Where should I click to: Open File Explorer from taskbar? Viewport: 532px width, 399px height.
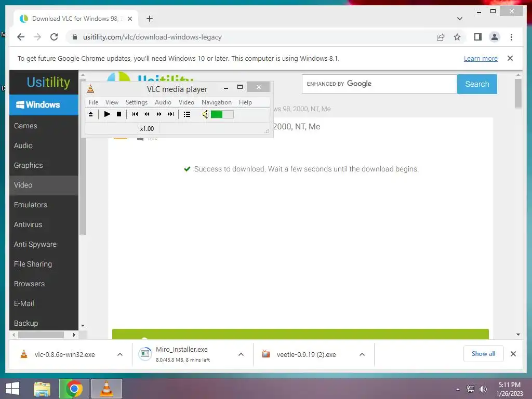pos(42,389)
